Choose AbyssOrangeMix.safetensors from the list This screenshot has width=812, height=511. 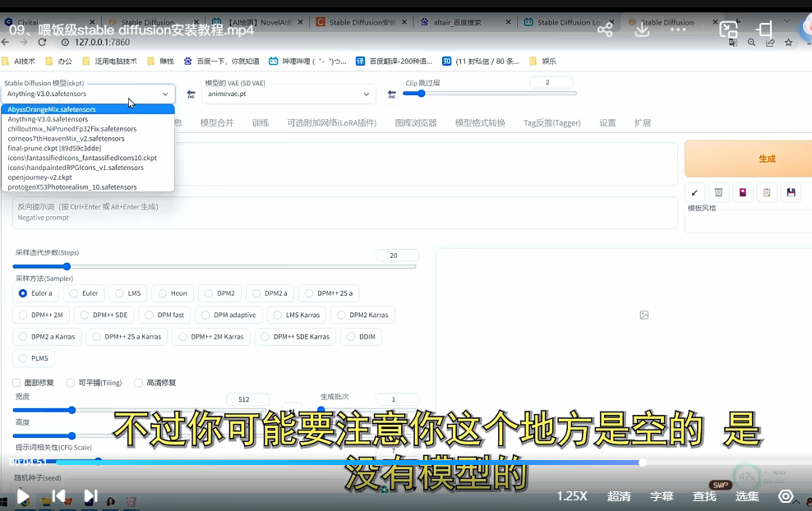(88, 109)
